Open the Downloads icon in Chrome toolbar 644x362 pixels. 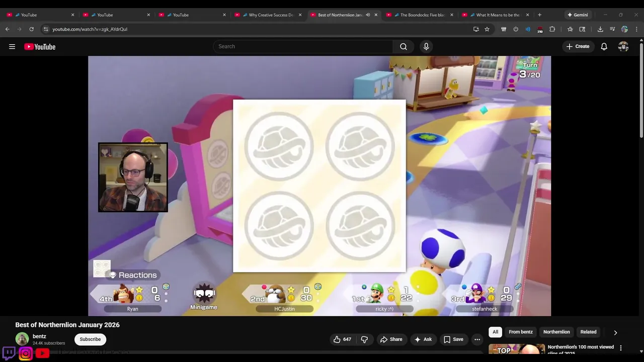pos(600,29)
